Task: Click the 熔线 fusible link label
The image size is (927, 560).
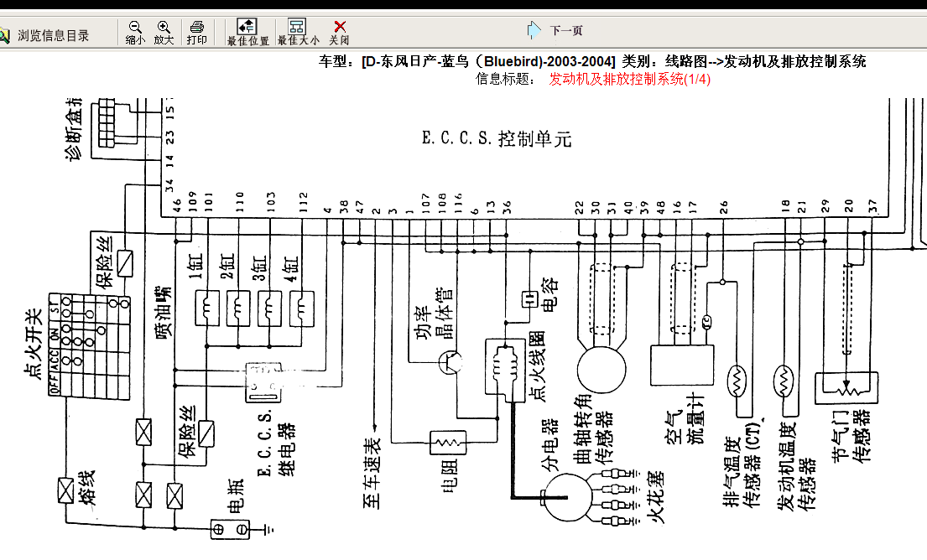Action: (x=86, y=487)
